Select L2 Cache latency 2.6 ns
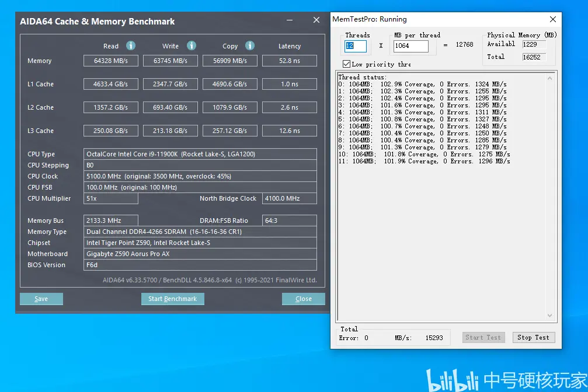 point(290,107)
